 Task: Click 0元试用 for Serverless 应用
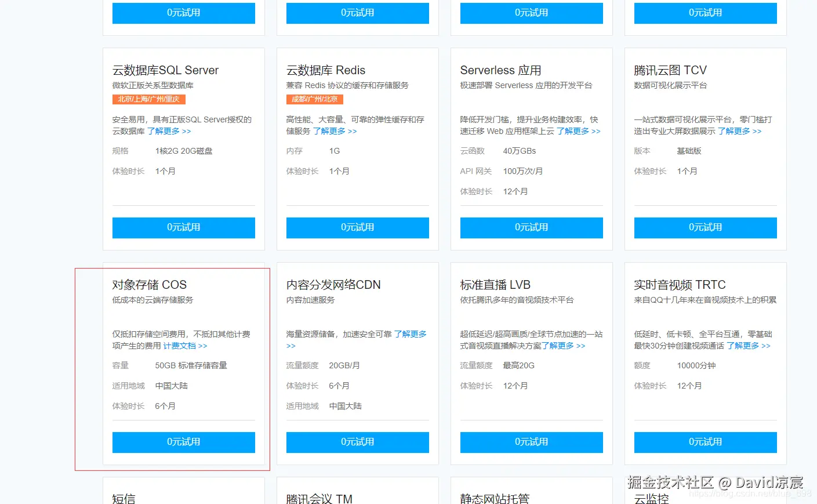pos(531,227)
